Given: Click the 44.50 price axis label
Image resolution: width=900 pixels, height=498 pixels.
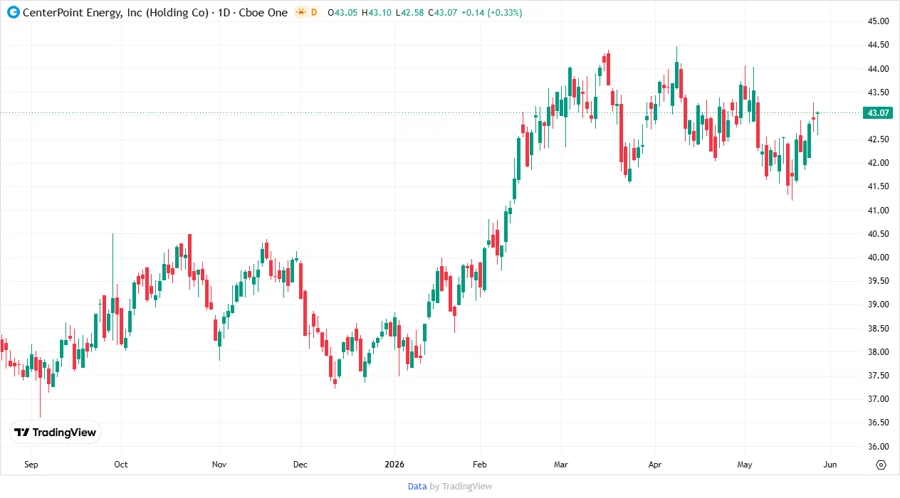Looking at the screenshot, I should 878,45.
